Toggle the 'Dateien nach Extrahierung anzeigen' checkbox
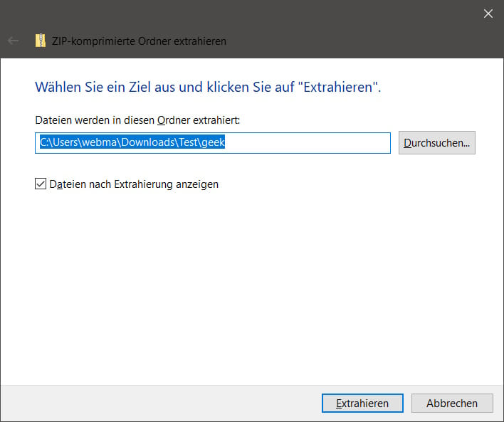Screen dimensions: 504x422 (41, 184)
